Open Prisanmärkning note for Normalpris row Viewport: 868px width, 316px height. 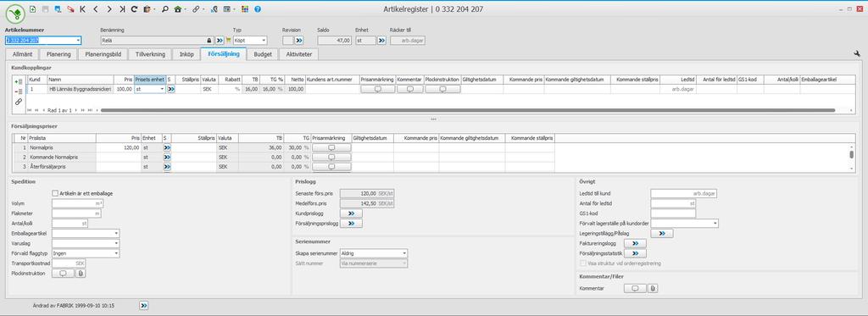(x=331, y=147)
